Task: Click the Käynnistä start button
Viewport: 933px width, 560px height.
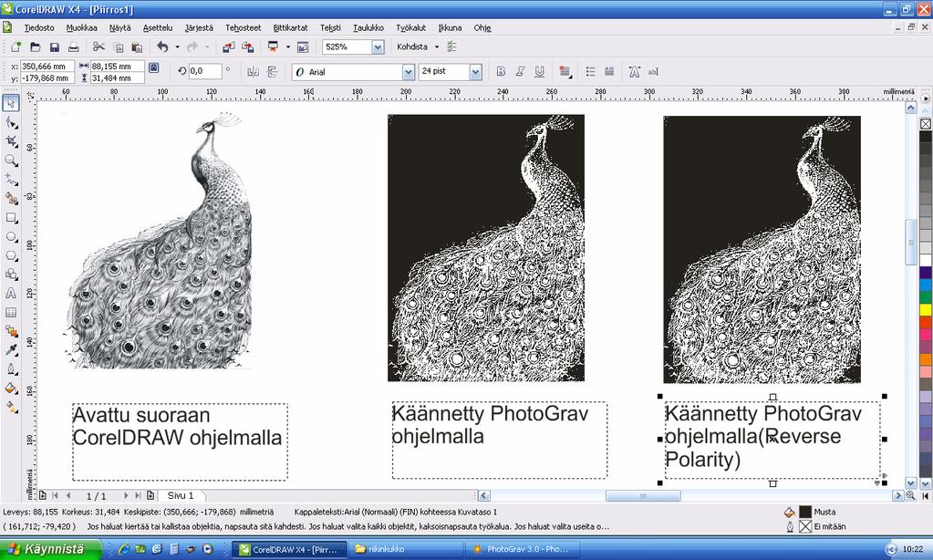Action: (51, 549)
